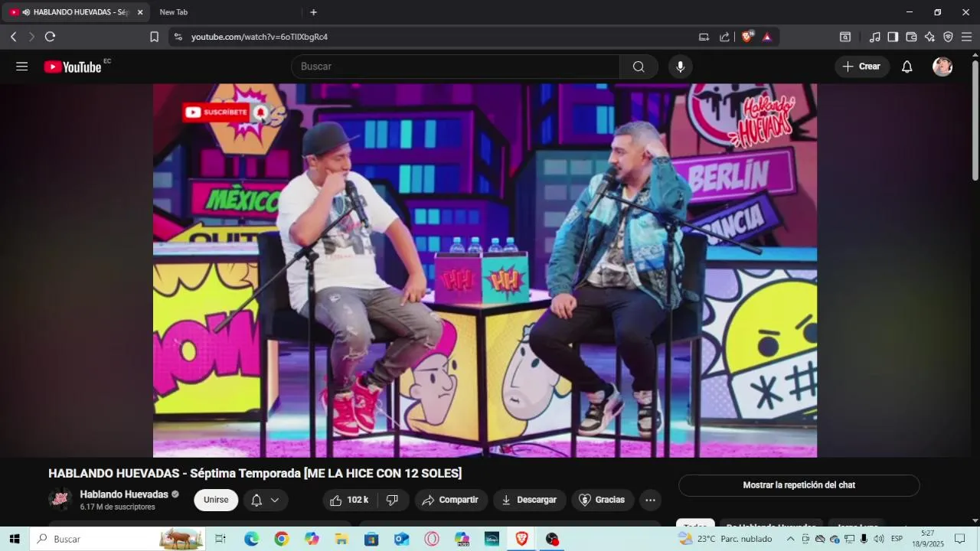This screenshot has height=551, width=980.
Task: Share this page via address bar icon
Action: coord(724,37)
